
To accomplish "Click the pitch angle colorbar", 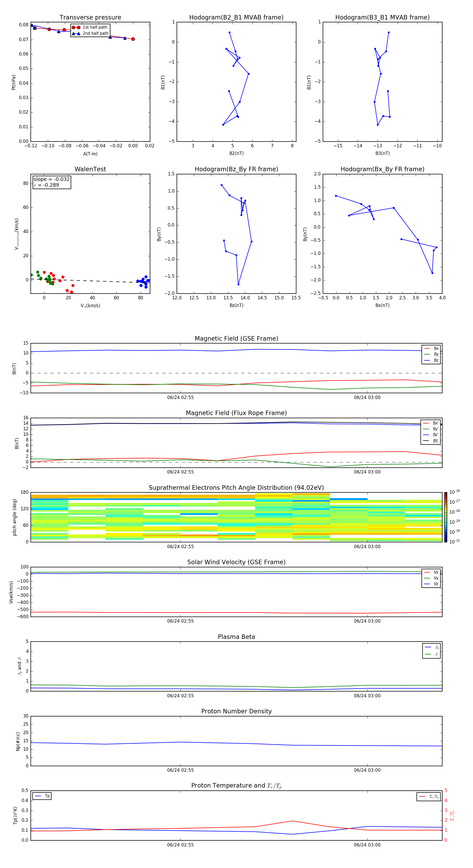I will tap(446, 517).
